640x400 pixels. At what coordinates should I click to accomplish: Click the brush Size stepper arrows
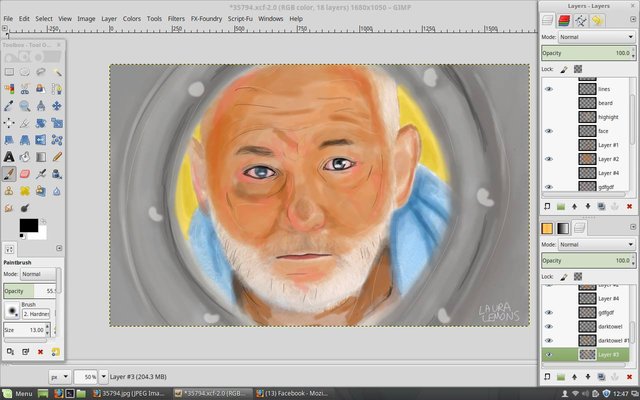click(x=48, y=329)
